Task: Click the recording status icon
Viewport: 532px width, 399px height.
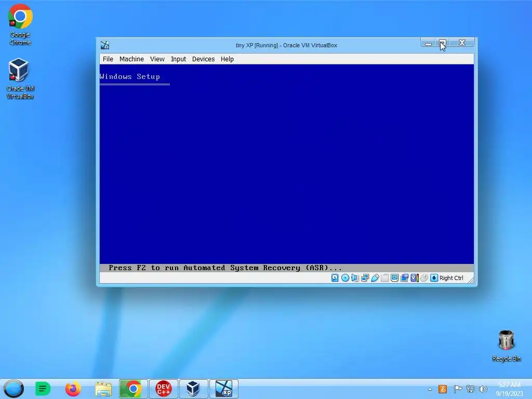Action: [x=404, y=278]
